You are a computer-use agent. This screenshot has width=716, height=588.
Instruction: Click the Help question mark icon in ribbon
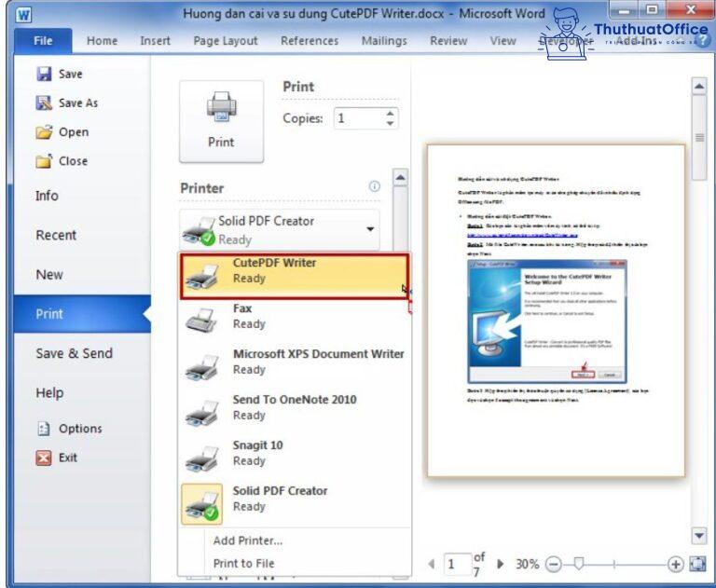click(x=702, y=41)
